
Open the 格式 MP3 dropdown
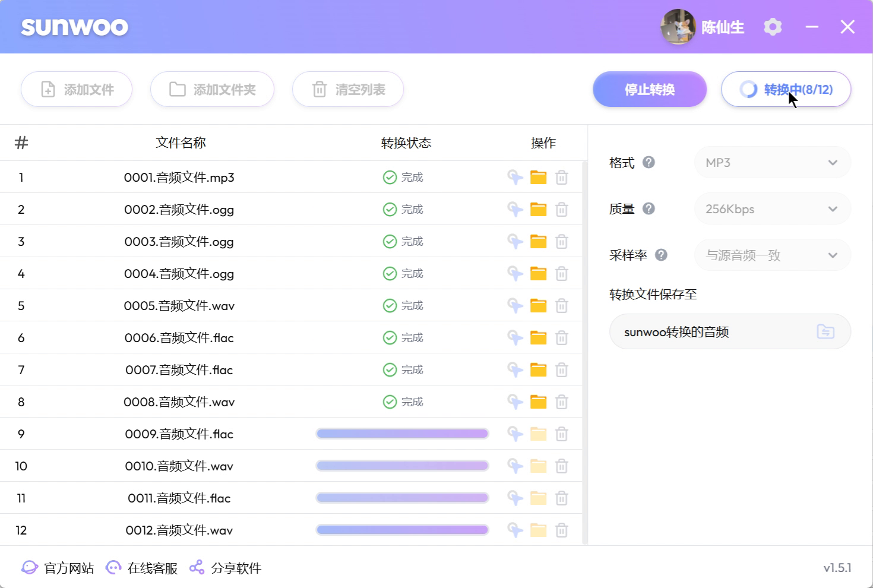coord(773,162)
